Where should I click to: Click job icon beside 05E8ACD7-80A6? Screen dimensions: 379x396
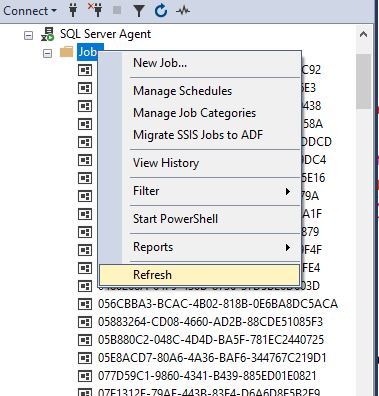(x=85, y=358)
